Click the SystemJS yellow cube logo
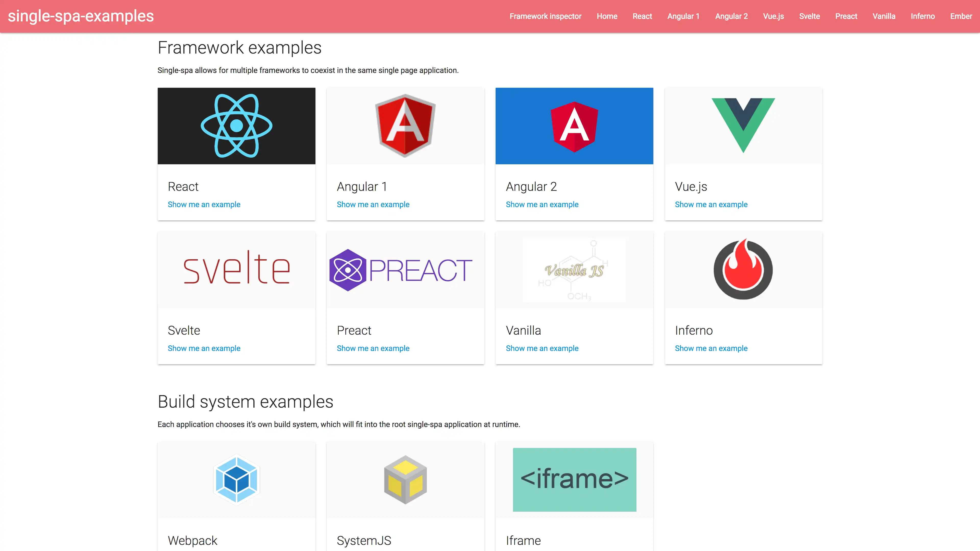 click(x=405, y=480)
